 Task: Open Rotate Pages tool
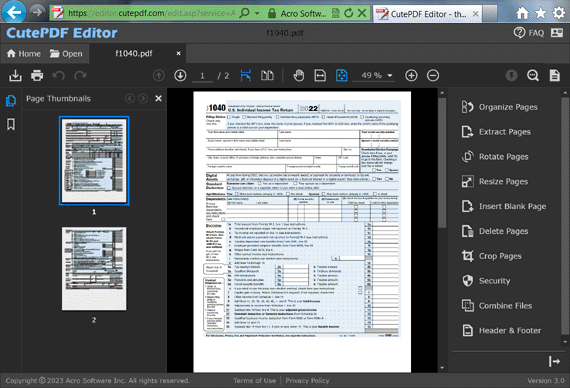coord(495,157)
